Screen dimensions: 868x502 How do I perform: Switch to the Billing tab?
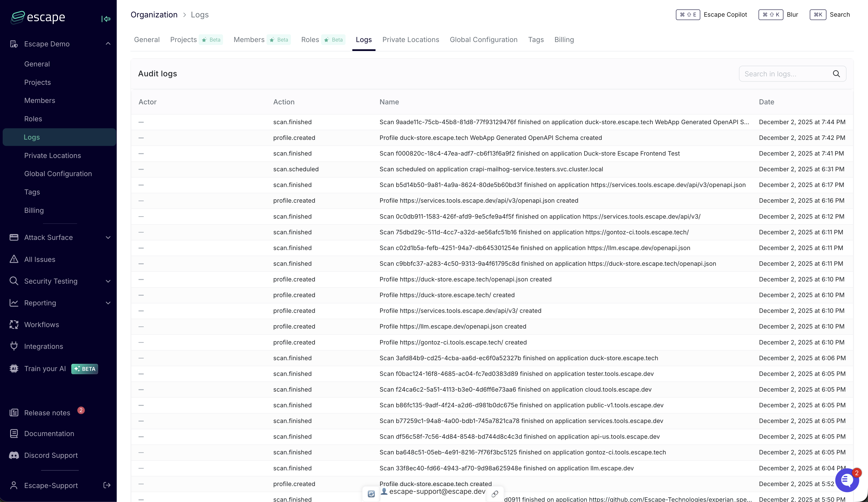coord(564,40)
